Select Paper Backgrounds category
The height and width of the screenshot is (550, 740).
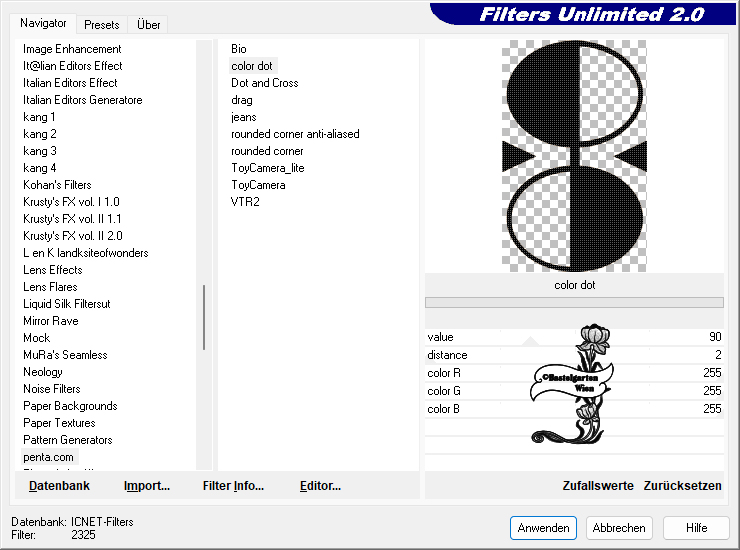[x=70, y=406]
